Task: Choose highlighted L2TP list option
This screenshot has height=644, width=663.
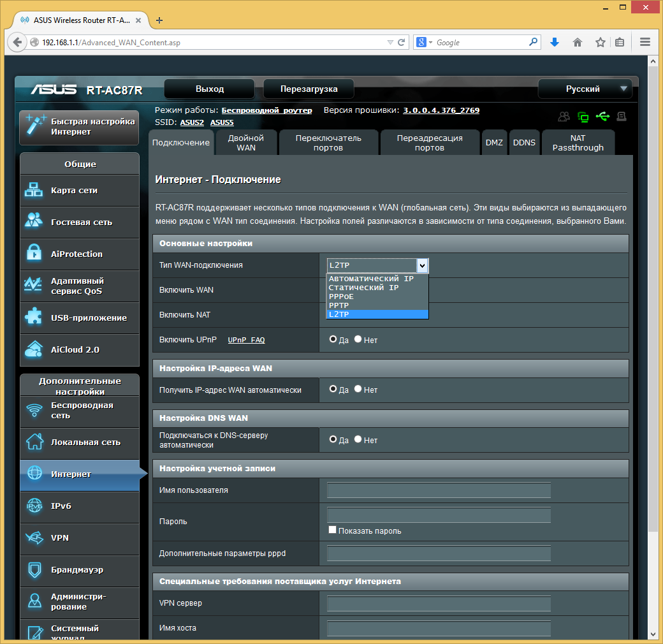Action: [x=377, y=314]
